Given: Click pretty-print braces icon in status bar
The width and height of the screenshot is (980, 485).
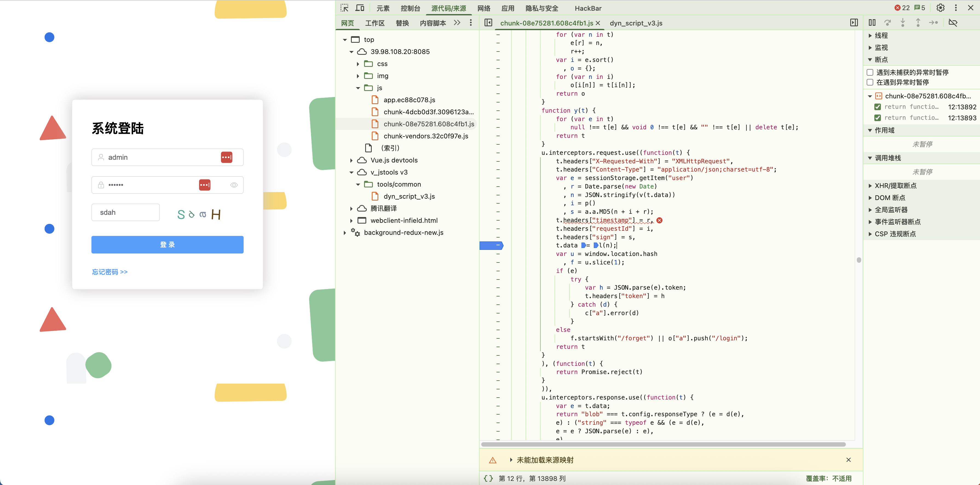Looking at the screenshot, I should [488, 478].
